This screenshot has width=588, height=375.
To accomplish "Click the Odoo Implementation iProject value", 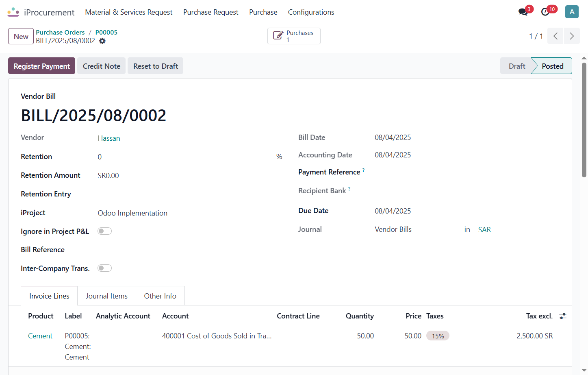I will click(132, 213).
